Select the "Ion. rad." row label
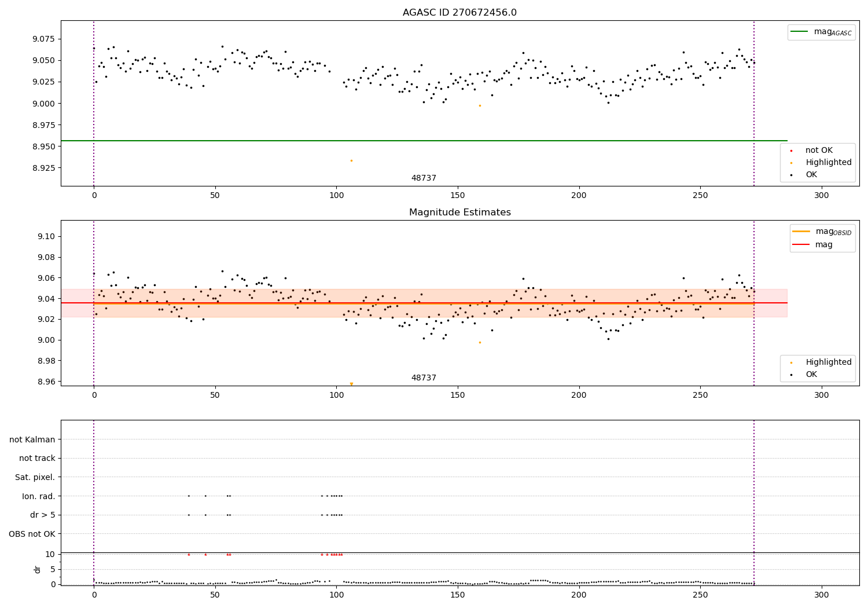Screen dimensions: 868x608 (x=38, y=496)
